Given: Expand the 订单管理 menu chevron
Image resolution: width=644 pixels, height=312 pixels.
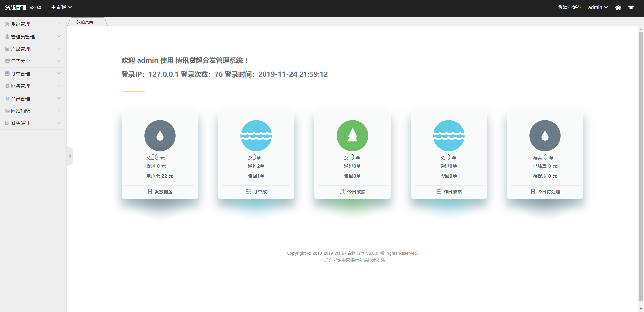Looking at the screenshot, I should pyautogui.click(x=59, y=73).
